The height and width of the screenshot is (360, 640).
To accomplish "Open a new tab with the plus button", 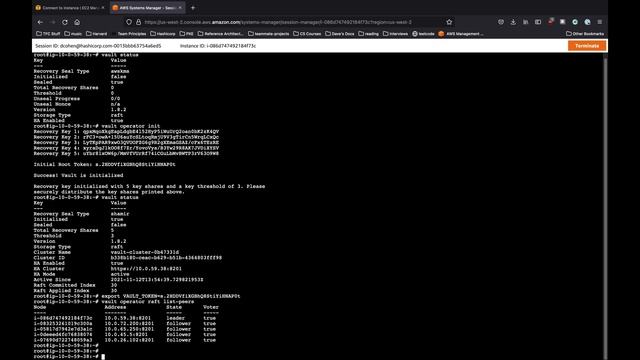I will pyautogui.click(x=193, y=8).
